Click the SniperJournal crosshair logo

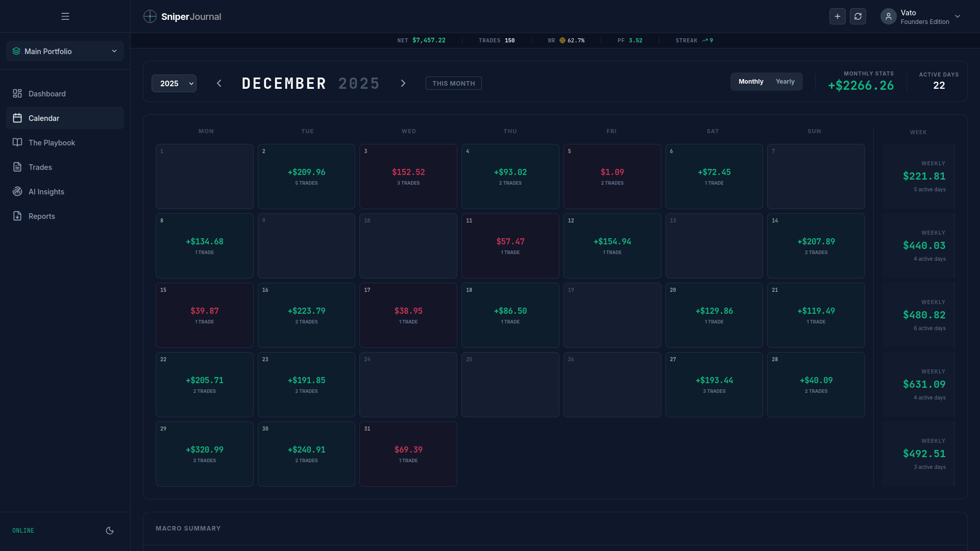[x=150, y=16]
